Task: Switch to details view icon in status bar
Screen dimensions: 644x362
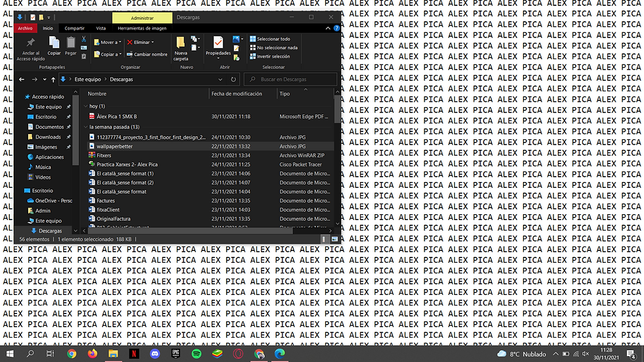Action: pyautogui.click(x=324, y=239)
